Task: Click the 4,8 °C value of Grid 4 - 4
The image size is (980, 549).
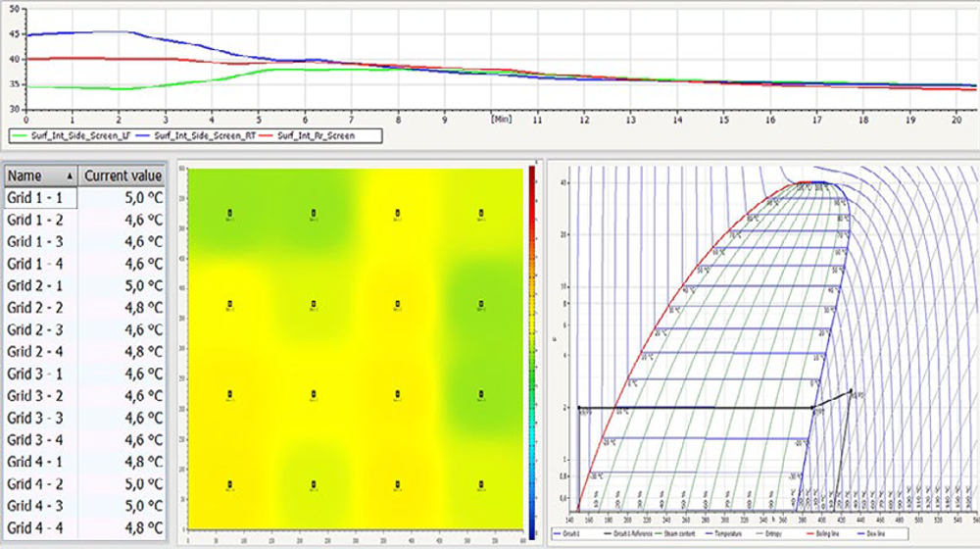Action: point(144,528)
